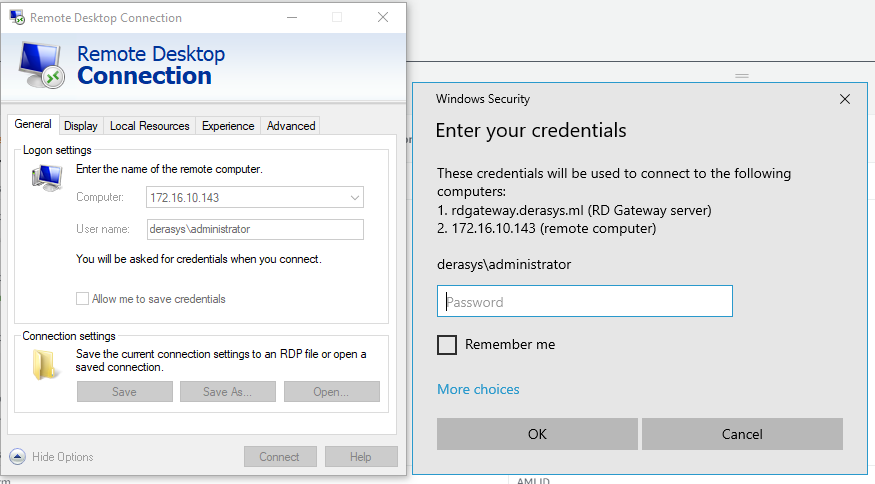
Task: Confirm credentials with the OK button
Action: pyautogui.click(x=537, y=434)
